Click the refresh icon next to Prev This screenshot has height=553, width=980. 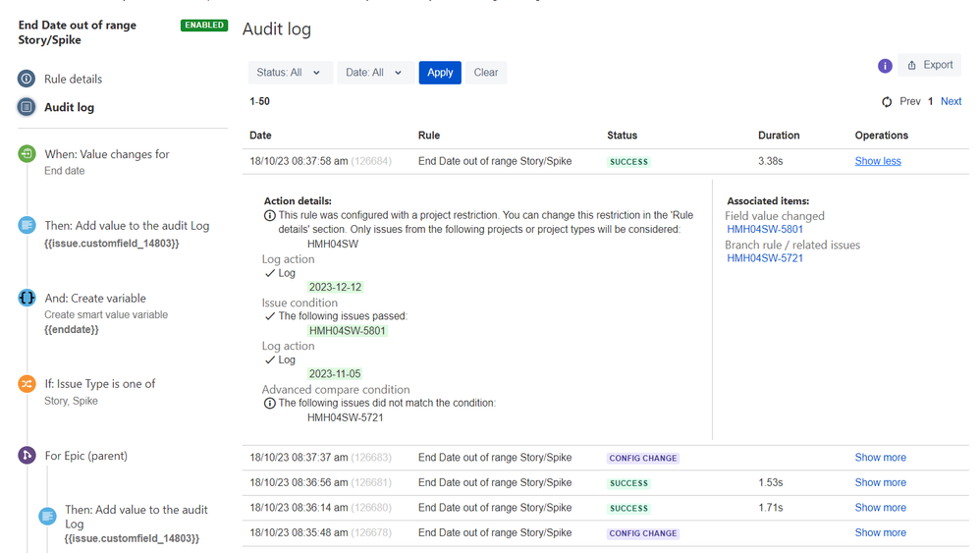point(887,102)
